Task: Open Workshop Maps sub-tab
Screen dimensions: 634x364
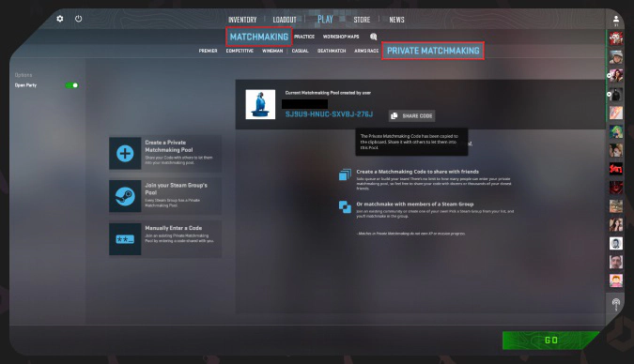Action: tap(341, 37)
